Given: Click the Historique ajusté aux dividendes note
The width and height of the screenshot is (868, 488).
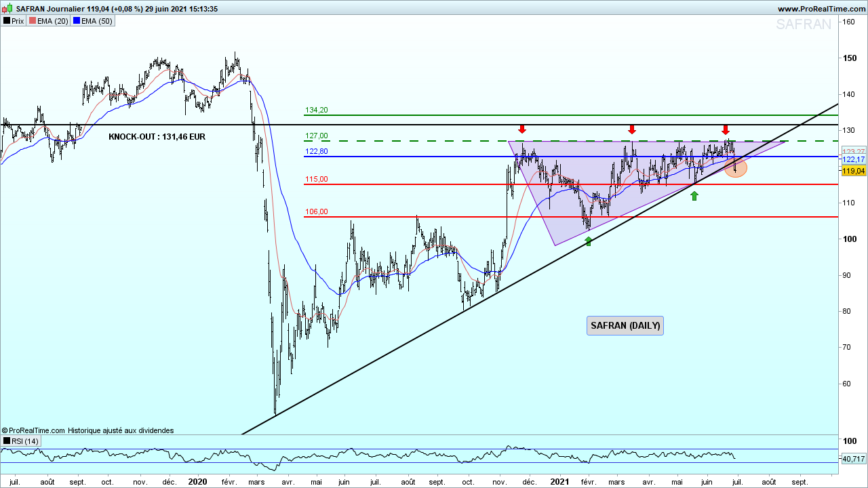Looking at the screenshot, I should click(x=121, y=430).
